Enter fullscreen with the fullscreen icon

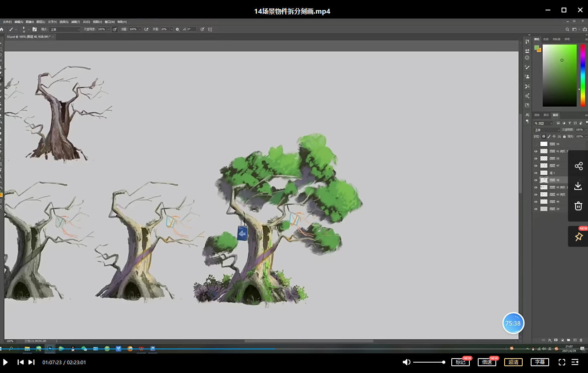pyautogui.click(x=562, y=362)
